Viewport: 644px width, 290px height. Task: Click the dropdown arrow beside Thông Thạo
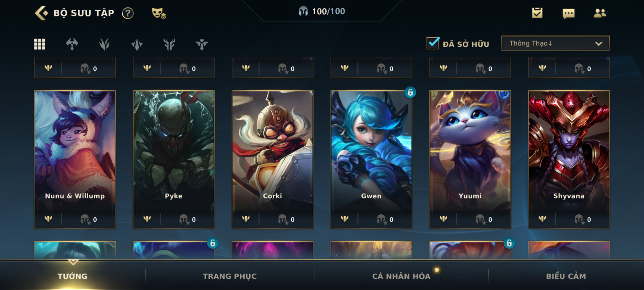[x=599, y=44]
